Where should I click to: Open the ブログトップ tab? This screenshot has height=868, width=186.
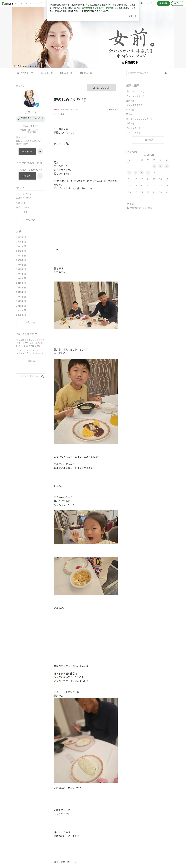(x=25, y=73)
